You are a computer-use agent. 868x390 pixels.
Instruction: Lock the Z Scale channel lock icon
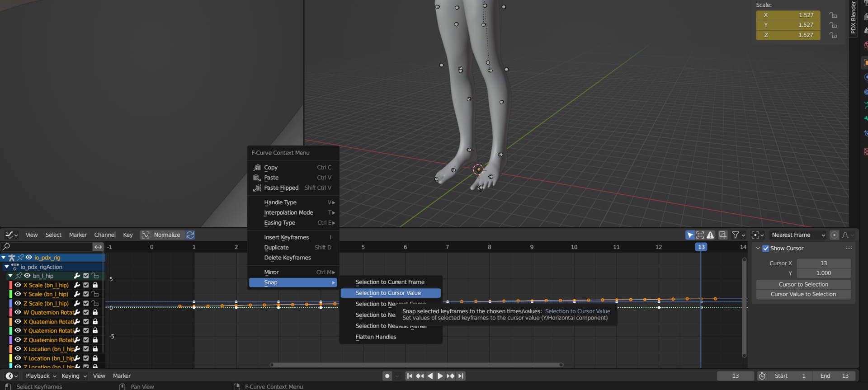[x=95, y=303]
